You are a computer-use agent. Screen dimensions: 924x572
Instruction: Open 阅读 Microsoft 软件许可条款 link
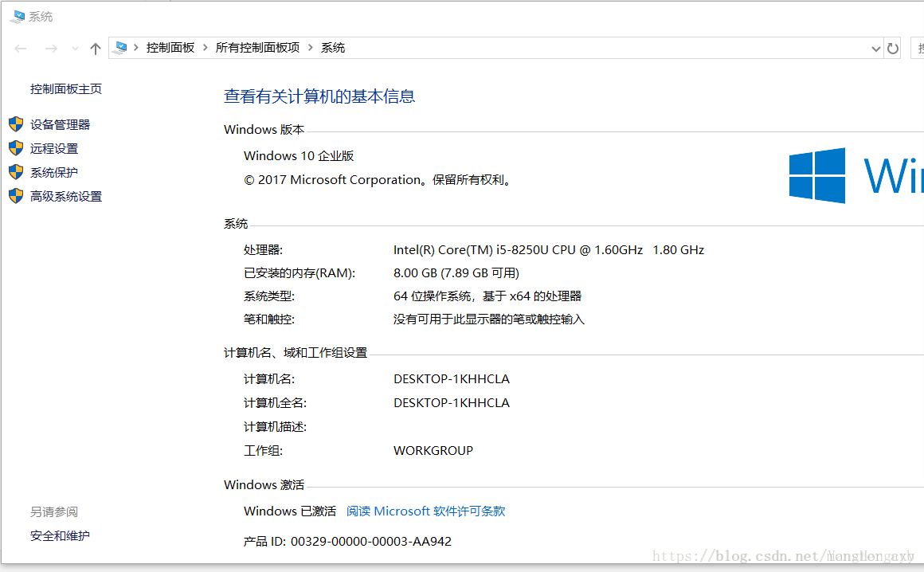tap(425, 511)
